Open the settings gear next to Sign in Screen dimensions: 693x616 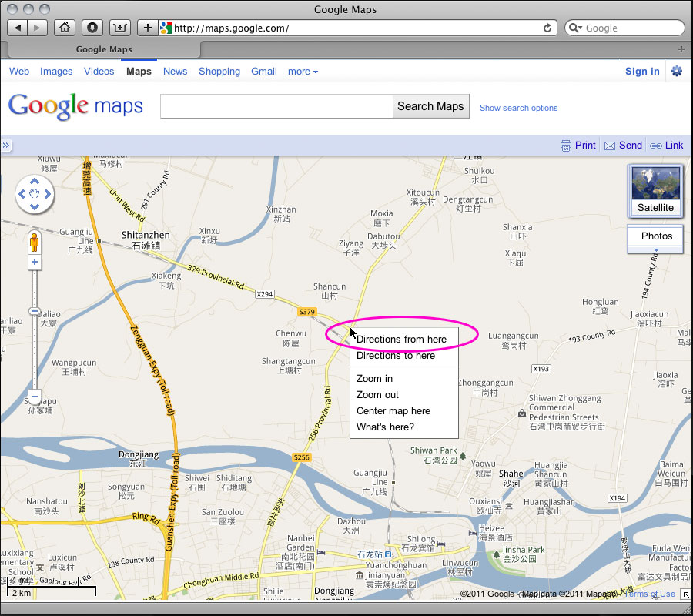677,71
